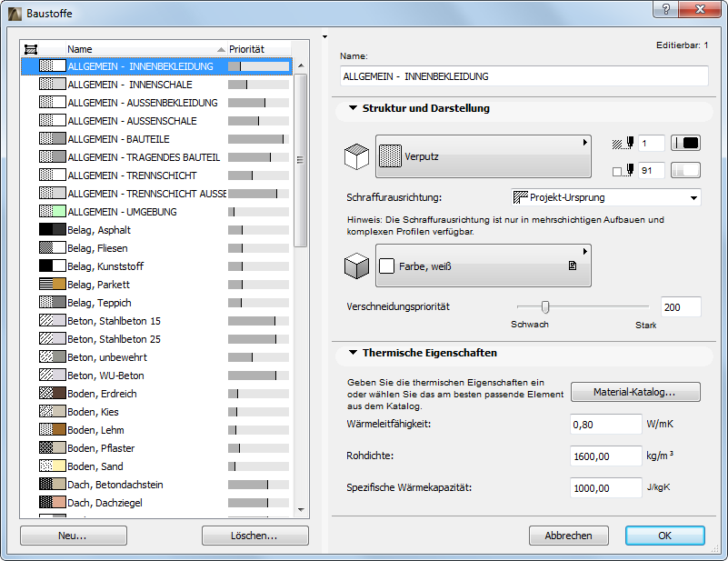Click the Baustoffe dialog title bar app icon
This screenshot has height=561, width=728.
tap(15, 14)
